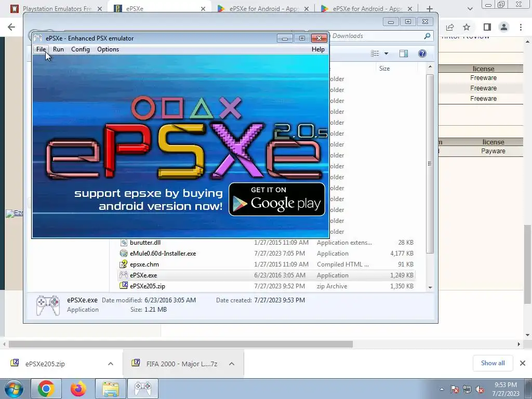532x399 pixels.
Task: Select the ePSXe205.zip zip Archive type cell
Action: (332, 286)
